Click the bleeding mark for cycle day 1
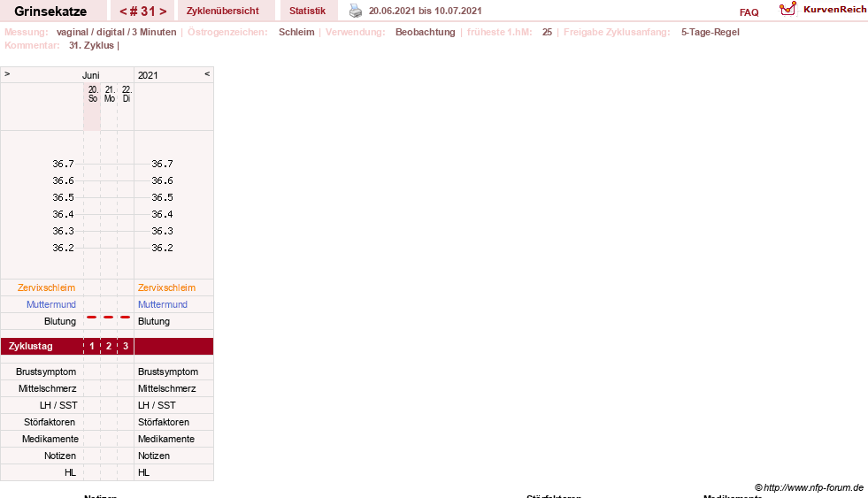This screenshot has height=498, width=868. (x=92, y=317)
